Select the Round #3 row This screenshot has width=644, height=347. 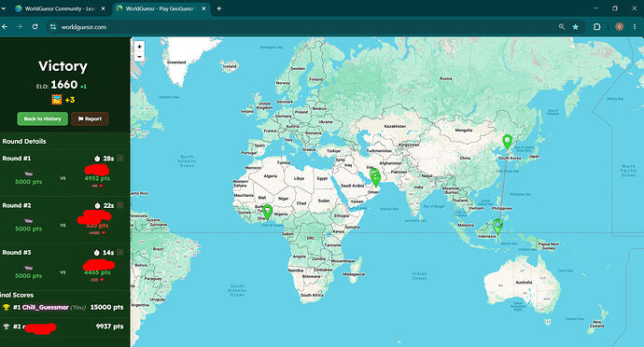pos(64,268)
